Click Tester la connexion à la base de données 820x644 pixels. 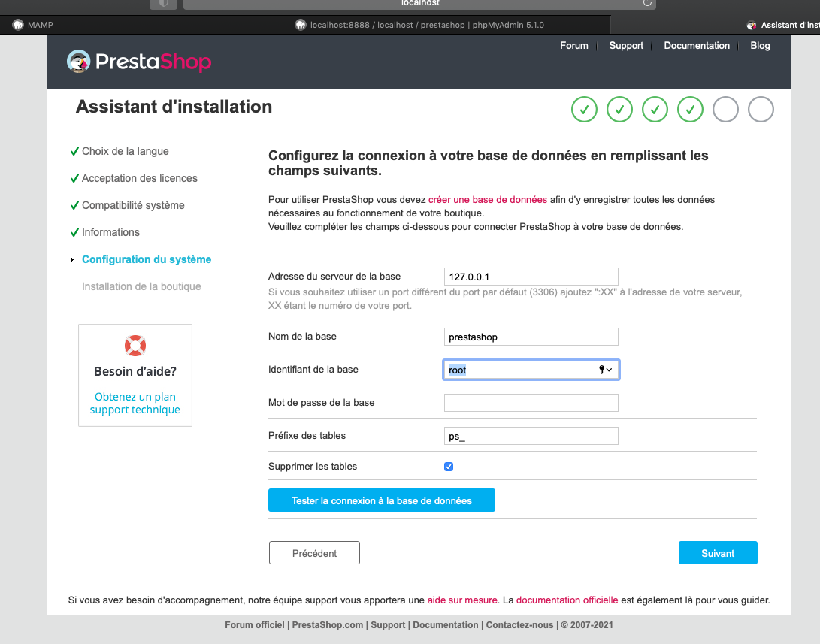pyautogui.click(x=381, y=500)
